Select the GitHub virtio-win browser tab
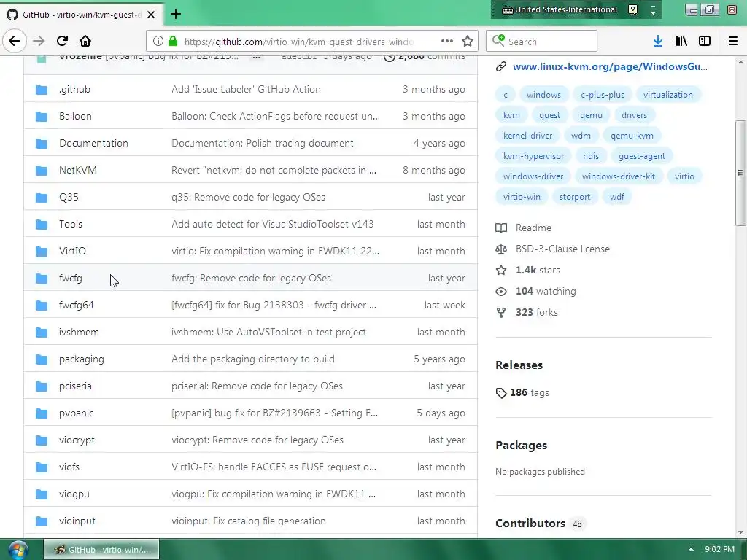This screenshot has width=747, height=560. point(82,15)
